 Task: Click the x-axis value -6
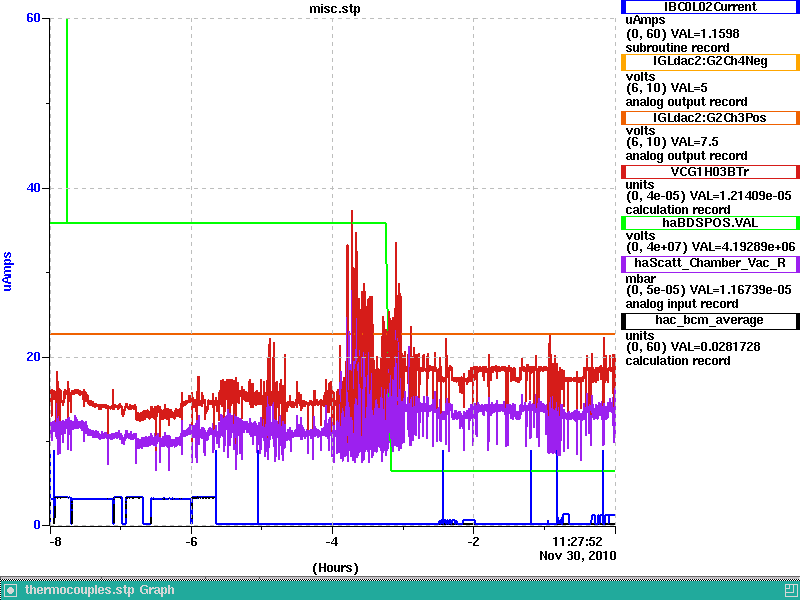[191, 541]
